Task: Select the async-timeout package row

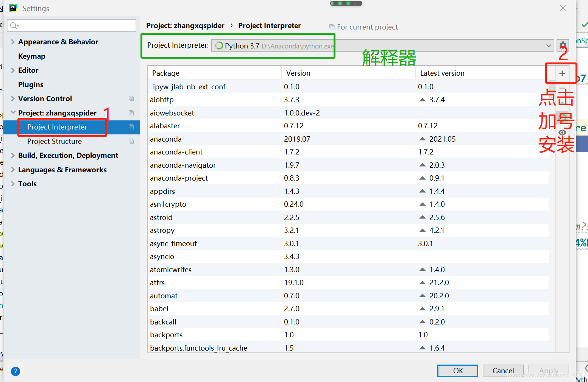Action: click(x=348, y=243)
